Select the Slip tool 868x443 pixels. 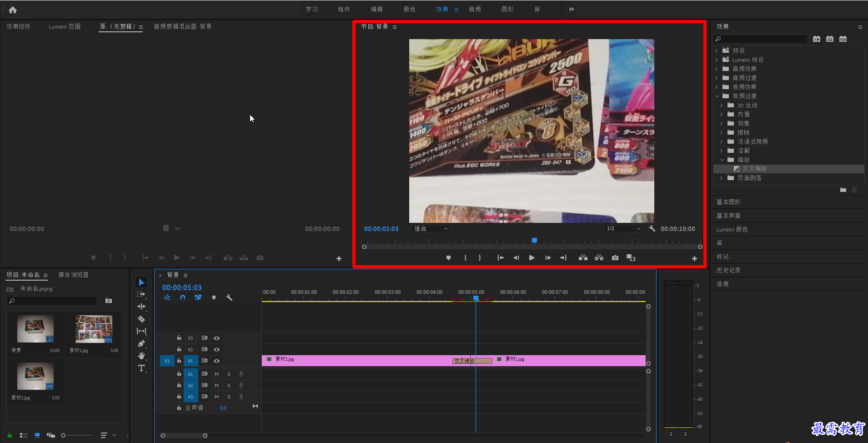click(141, 331)
